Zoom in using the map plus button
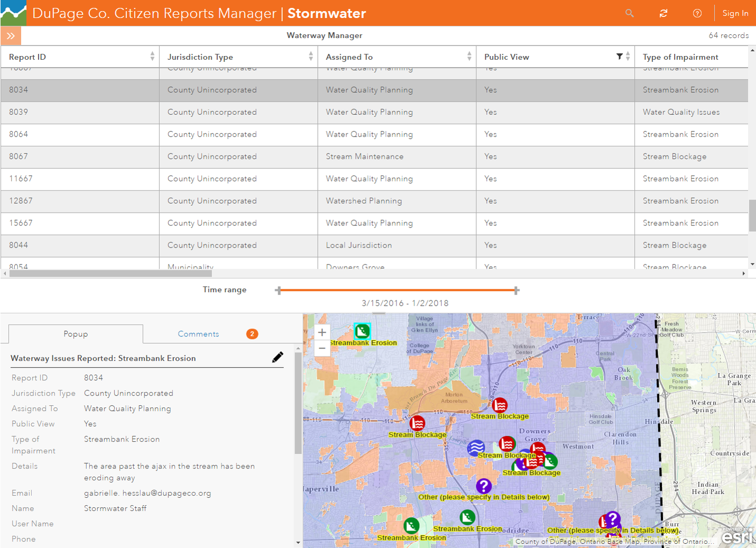The width and height of the screenshot is (756, 548). 322,332
